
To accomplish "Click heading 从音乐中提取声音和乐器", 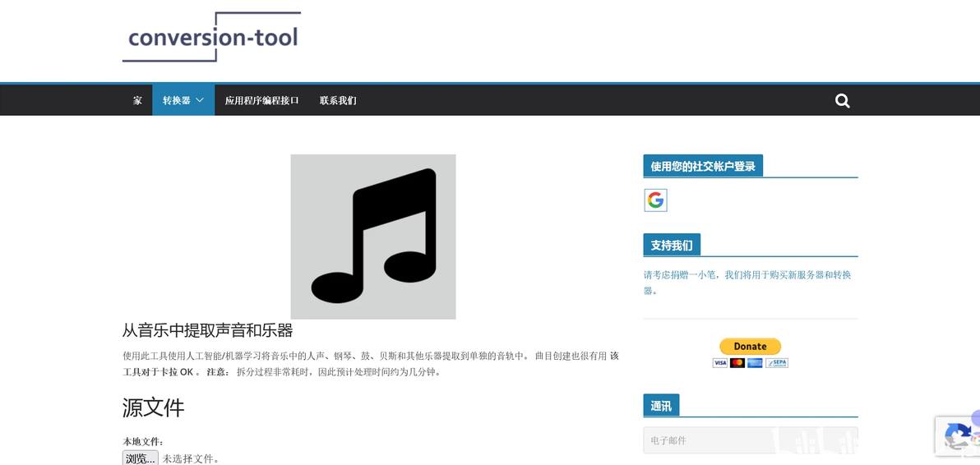I will (207, 330).
